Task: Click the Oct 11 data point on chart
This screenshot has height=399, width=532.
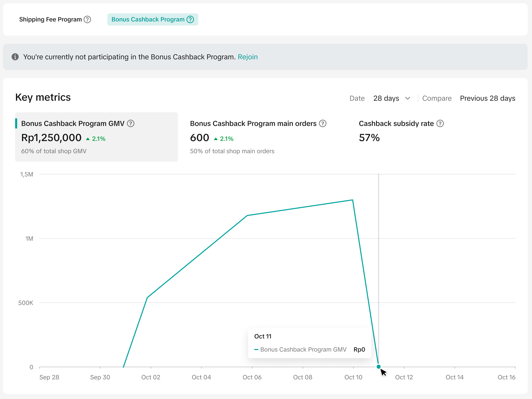Action: (x=378, y=366)
